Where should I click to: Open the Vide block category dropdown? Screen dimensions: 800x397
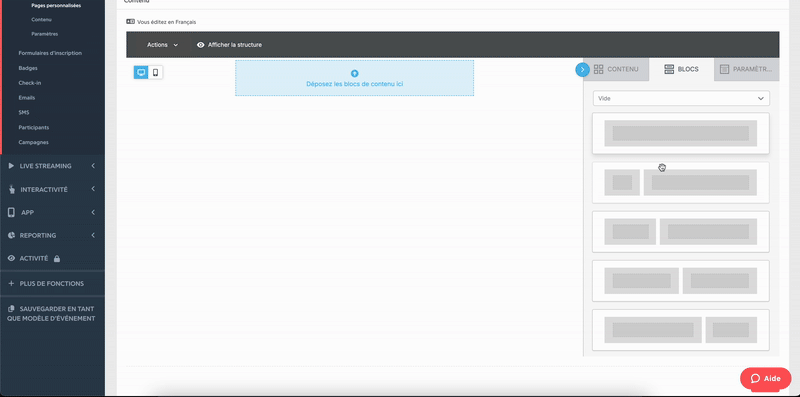point(681,98)
